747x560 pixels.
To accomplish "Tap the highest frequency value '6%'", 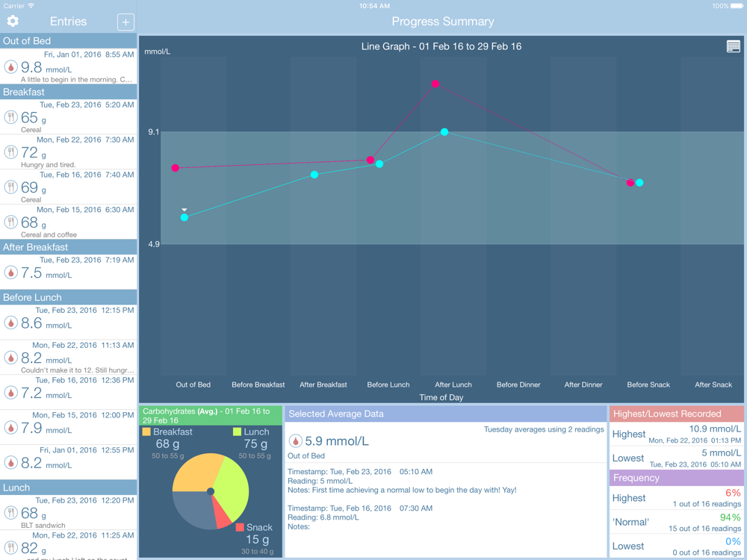I will pyautogui.click(x=734, y=494).
